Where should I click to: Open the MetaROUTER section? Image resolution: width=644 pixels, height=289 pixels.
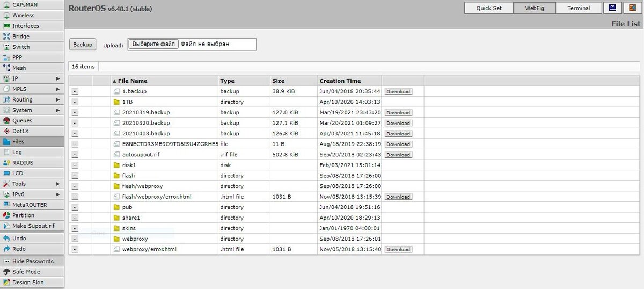[32, 205]
